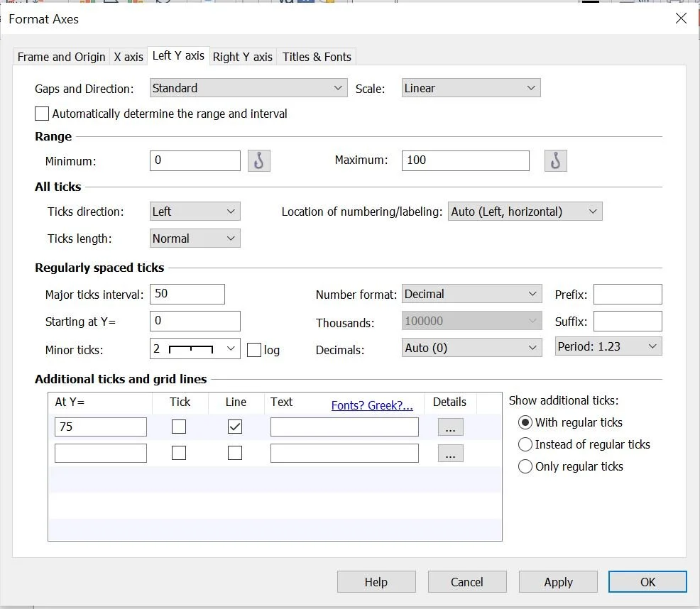Open the Decimals dropdown
Screen dimensions: 700x609
coord(471,347)
